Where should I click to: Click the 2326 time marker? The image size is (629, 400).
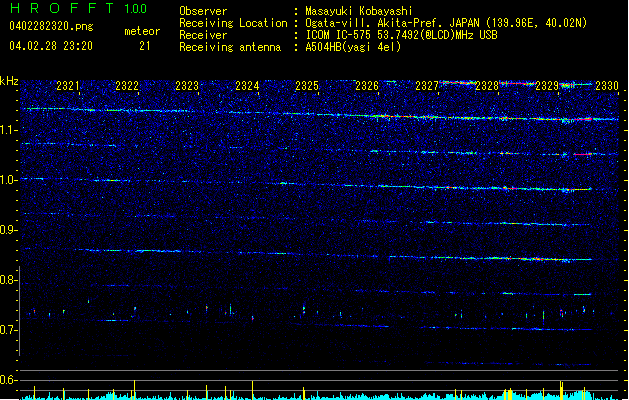point(367,86)
